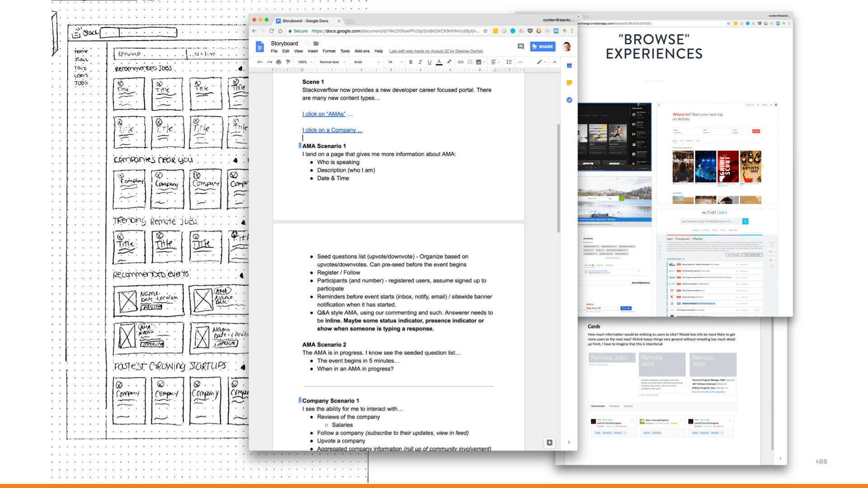Open line spacing options icon
Viewport: 868px width, 488px height.
coord(509,62)
